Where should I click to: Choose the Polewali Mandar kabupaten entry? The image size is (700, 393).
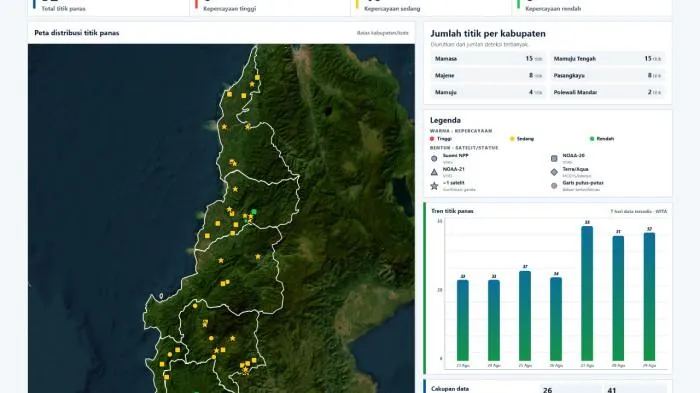point(607,92)
